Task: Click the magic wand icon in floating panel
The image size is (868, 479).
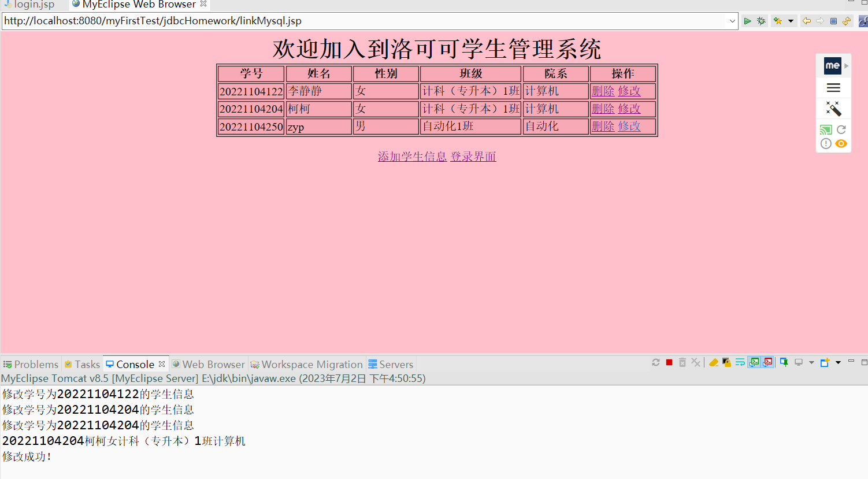Action: pos(833,109)
